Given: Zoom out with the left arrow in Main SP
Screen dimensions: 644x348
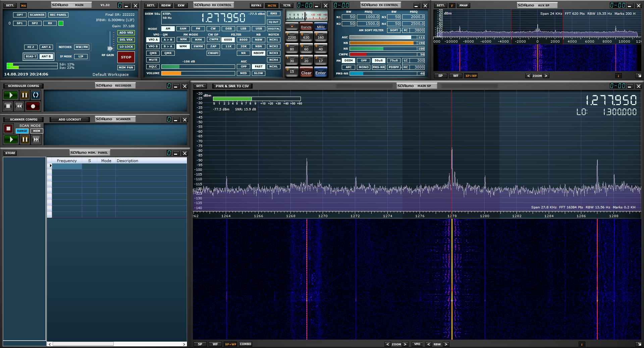Looking at the screenshot, I should tap(387, 344).
